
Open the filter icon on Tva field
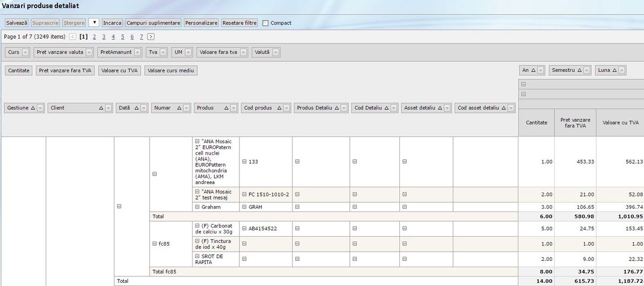(x=164, y=53)
